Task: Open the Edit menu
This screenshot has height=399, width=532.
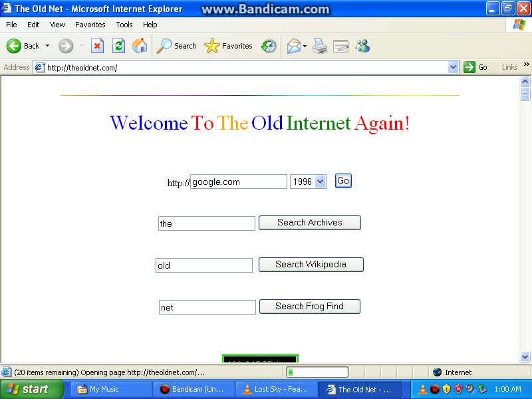Action: click(x=33, y=25)
